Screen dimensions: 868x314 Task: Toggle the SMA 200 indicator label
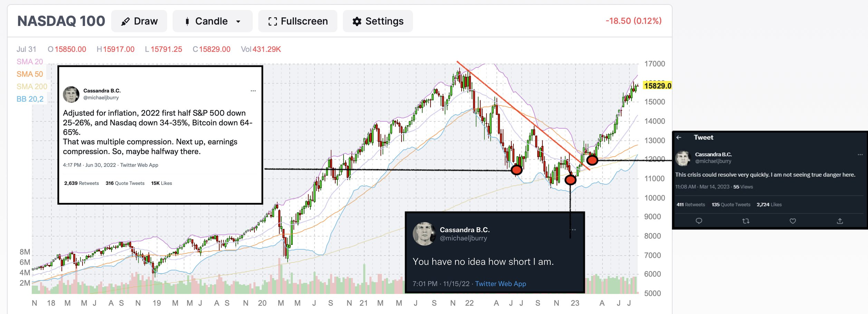32,86
